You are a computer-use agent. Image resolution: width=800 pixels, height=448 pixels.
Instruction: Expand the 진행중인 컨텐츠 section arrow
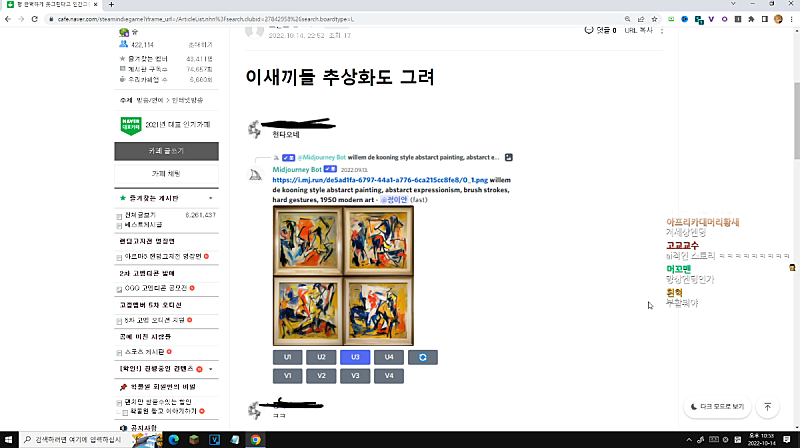tap(211, 369)
